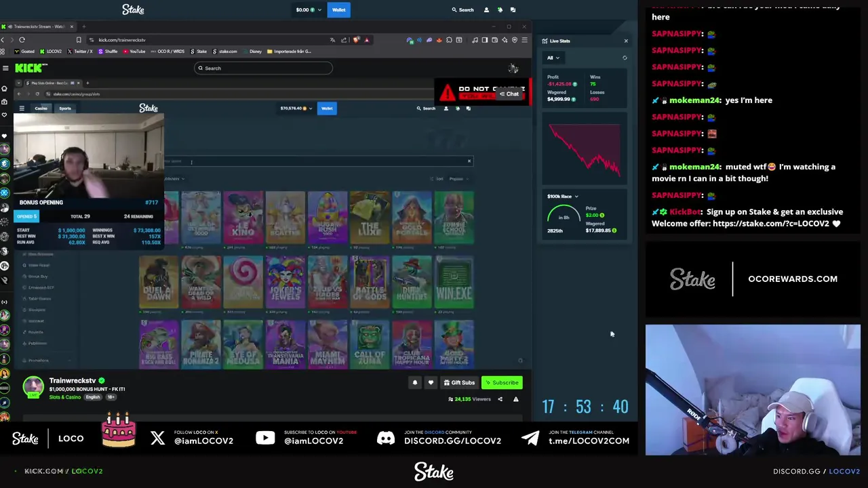Share the stream with the share icon

click(x=500, y=399)
